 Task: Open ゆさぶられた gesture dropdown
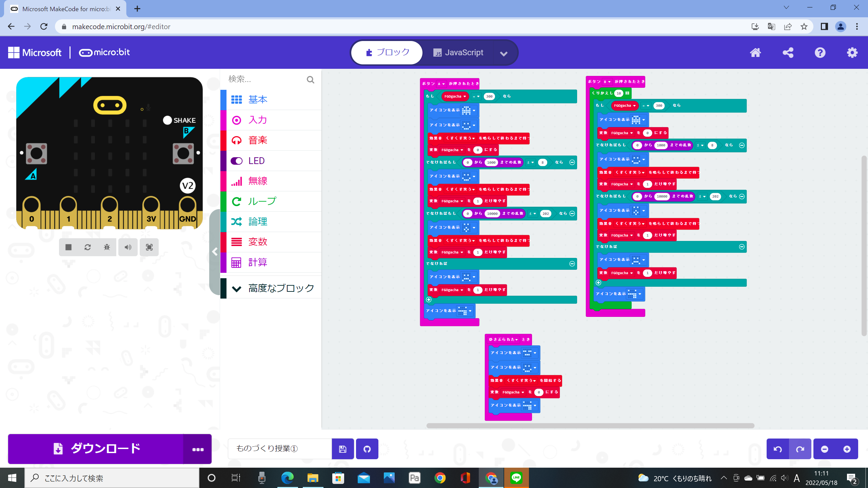click(x=504, y=339)
